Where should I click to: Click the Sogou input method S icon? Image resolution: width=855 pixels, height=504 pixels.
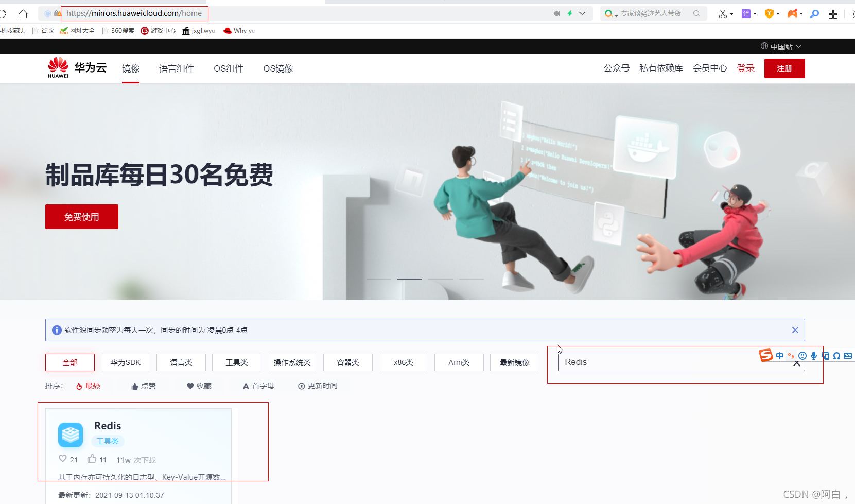click(x=766, y=355)
